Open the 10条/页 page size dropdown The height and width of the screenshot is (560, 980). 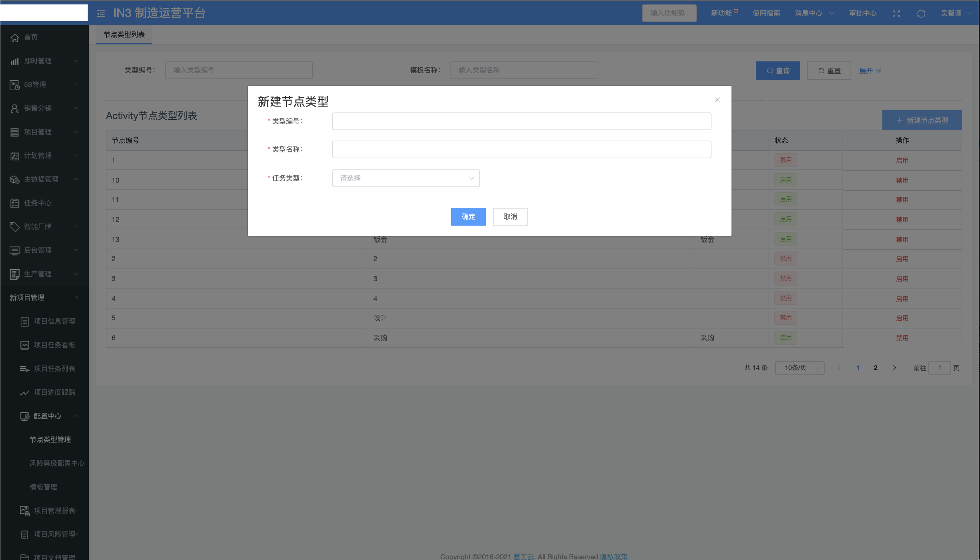pyautogui.click(x=800, y=368)
